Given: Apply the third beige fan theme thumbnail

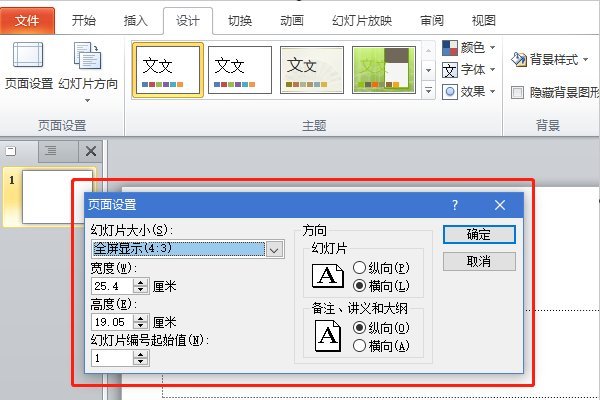Looking at the screenshot, I should [312, 70].
